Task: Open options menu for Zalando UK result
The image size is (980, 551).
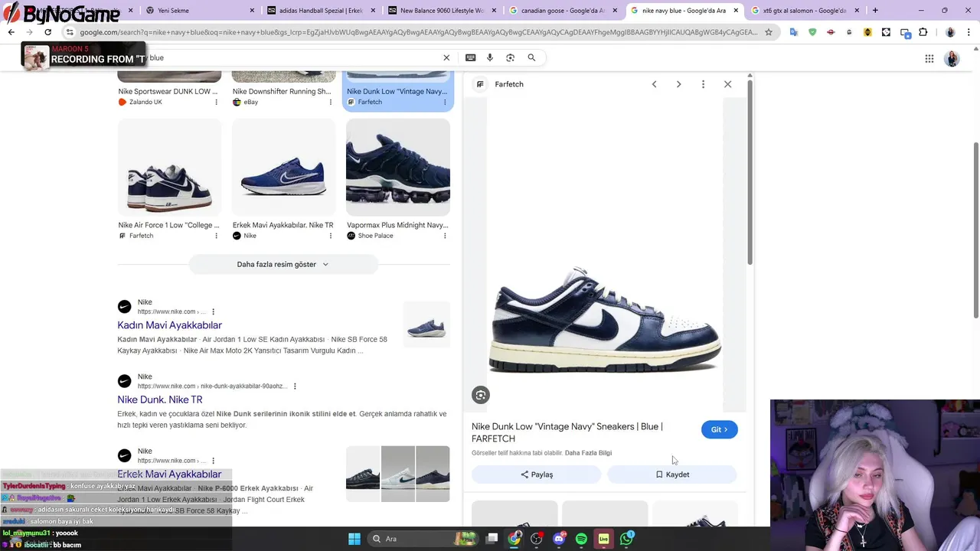Action: point(217,102)
